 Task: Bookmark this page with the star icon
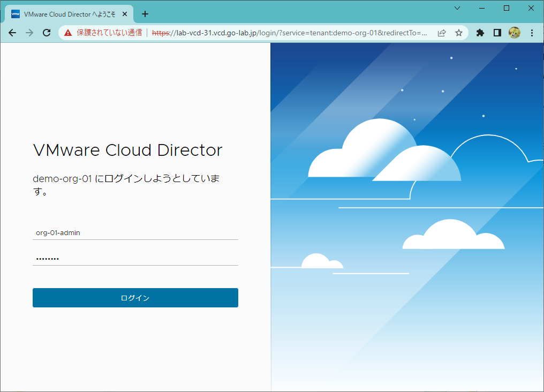pos(459,33)
